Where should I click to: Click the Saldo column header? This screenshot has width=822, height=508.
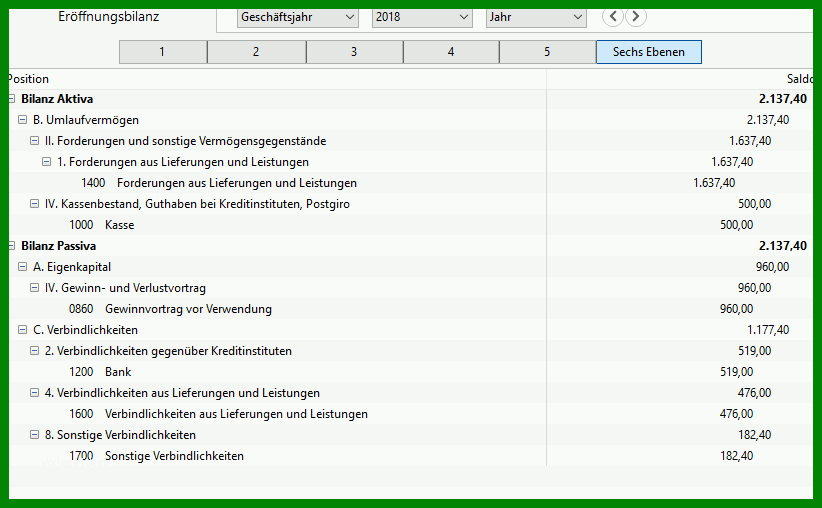tap(680, 79)
